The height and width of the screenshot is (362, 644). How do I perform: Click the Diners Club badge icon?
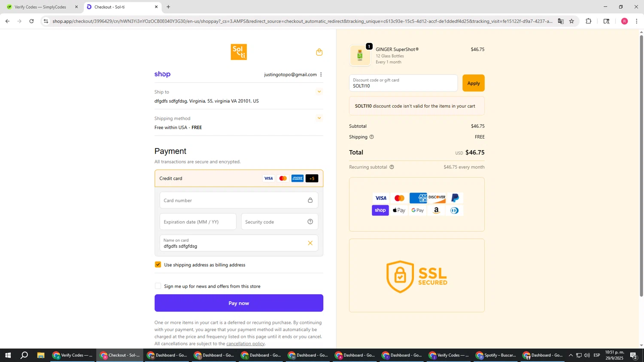455,210
